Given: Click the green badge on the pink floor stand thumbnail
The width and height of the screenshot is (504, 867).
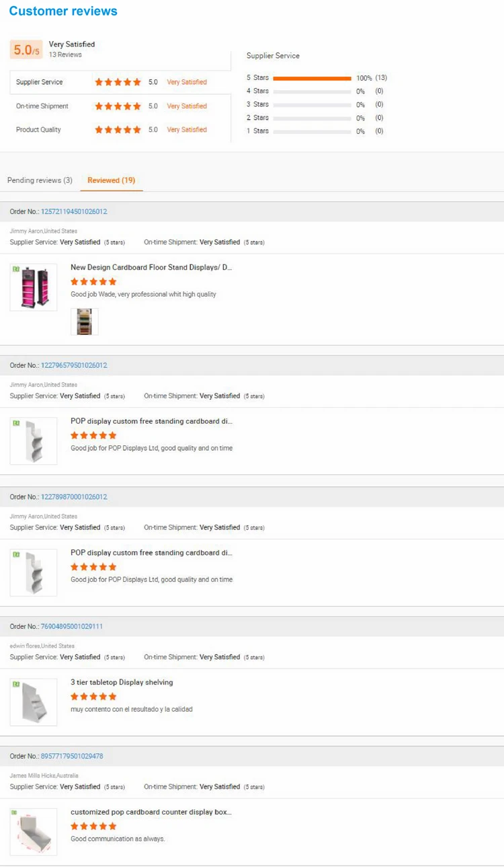Looking at the screenshot, I should click(x=16, y=269).
